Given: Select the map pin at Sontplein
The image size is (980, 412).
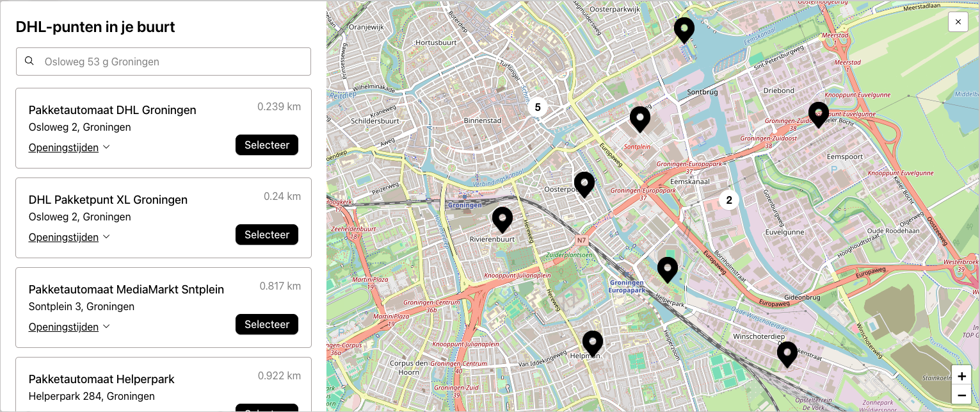Looking at the screenshot, I should point(640,119).
